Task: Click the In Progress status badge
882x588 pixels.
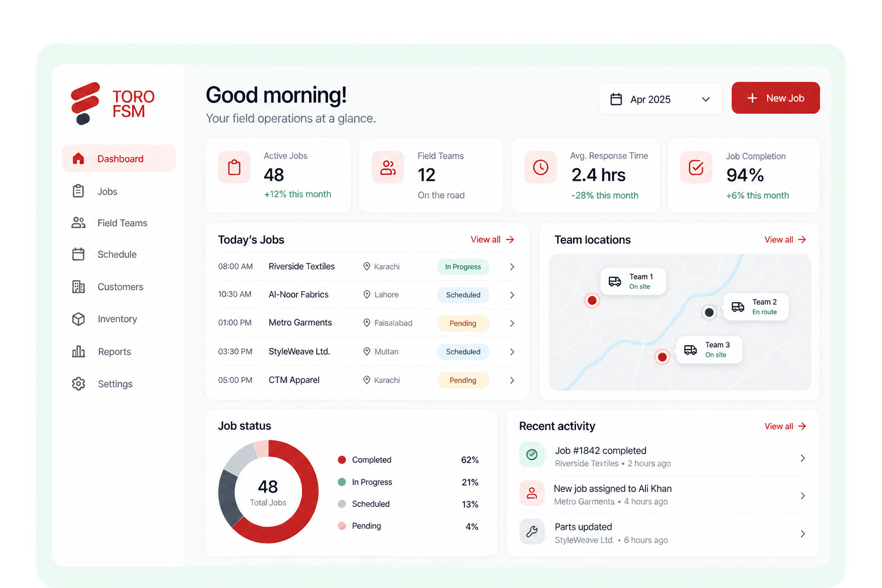Action: coord(463,266)
